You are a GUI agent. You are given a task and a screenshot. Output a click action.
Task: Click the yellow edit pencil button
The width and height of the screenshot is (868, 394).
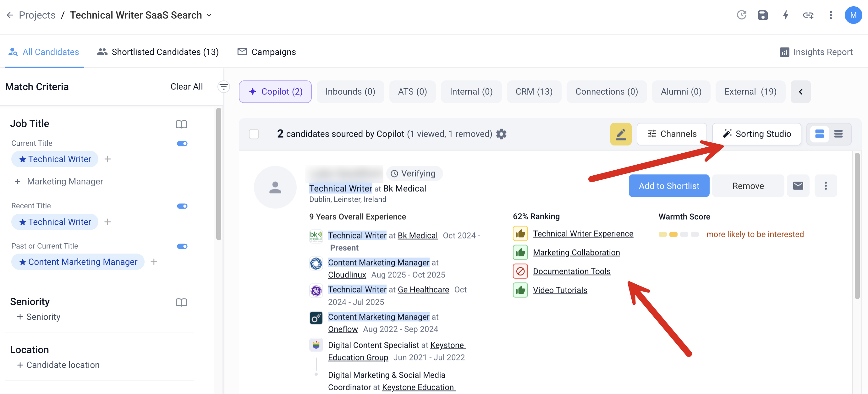point(621,134)
